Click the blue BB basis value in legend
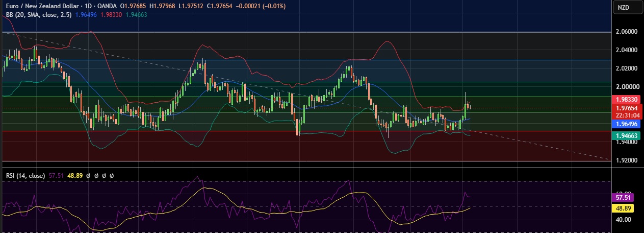Screen dimensions: 644x233 86,15
